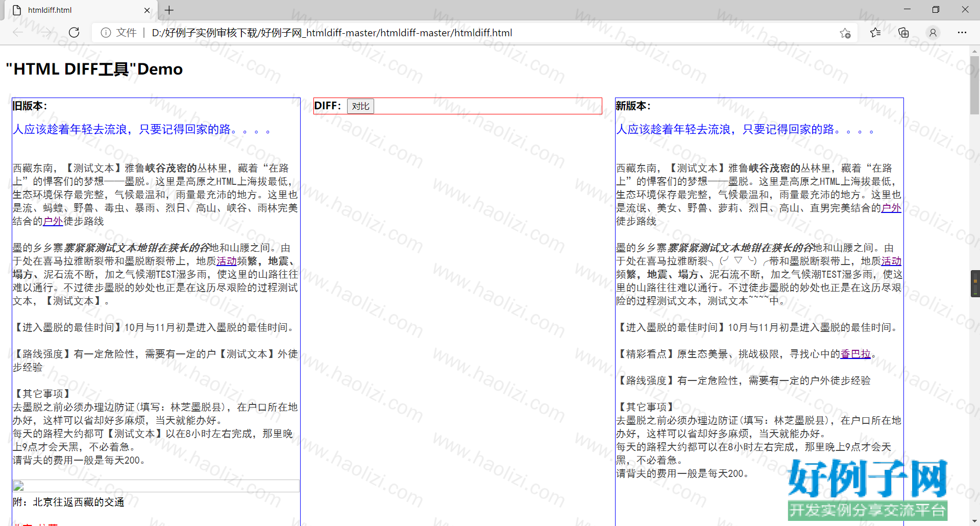Screen dimensions: 980x526
Task: Reload the page with refresh icon
Action: [74, 33]
